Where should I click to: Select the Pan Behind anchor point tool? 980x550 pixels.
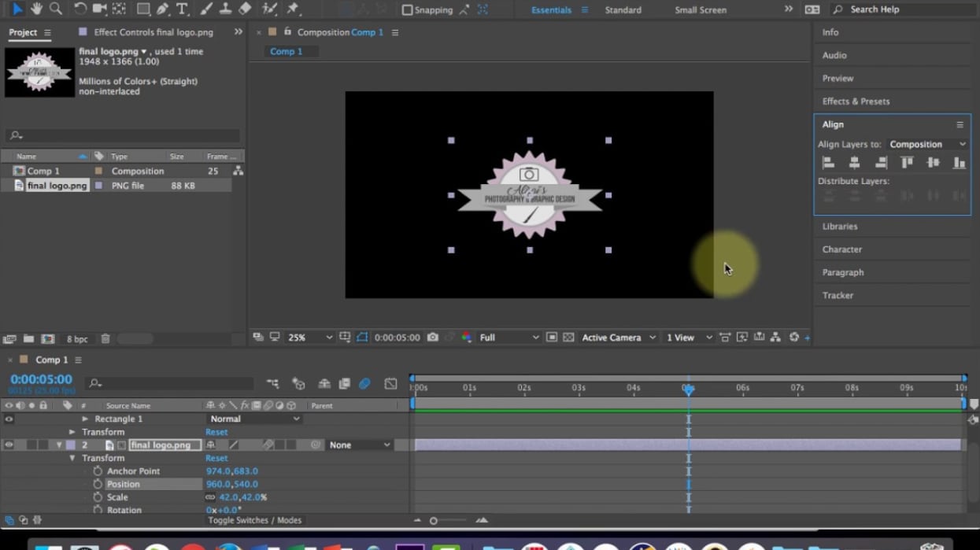[x=119, y=9]
